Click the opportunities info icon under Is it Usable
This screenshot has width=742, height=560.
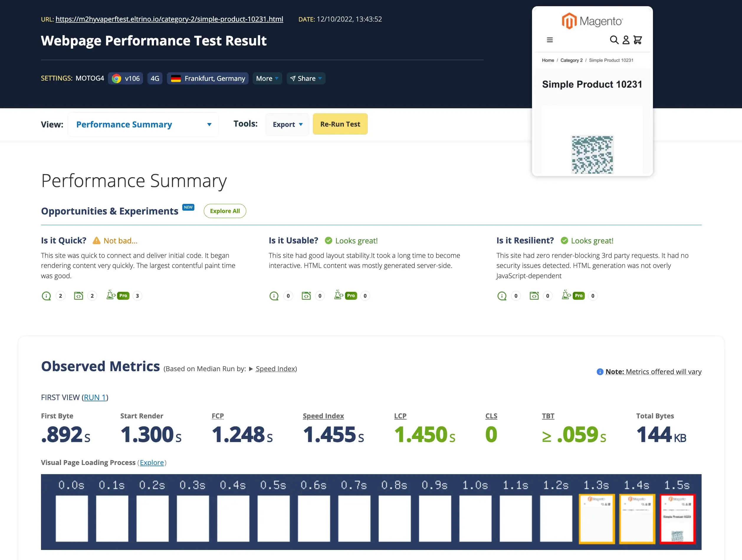pyautogui.click(x=274, y=296)
